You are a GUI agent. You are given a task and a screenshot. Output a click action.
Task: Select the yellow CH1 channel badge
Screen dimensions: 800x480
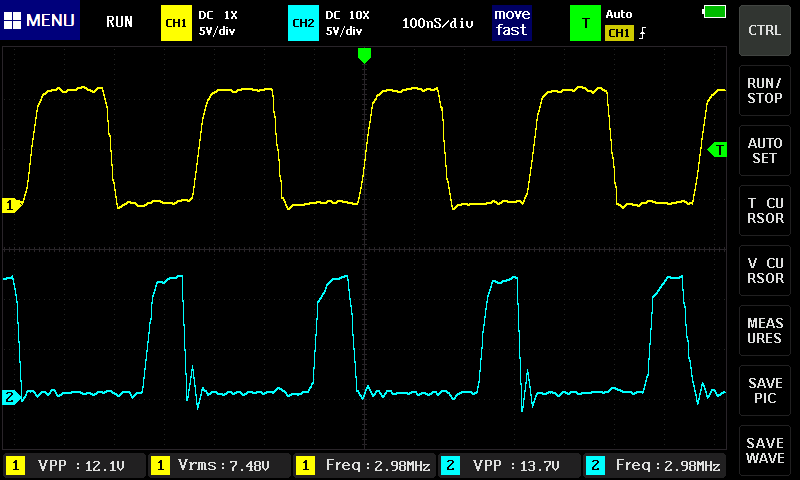(x=176, y=22)
